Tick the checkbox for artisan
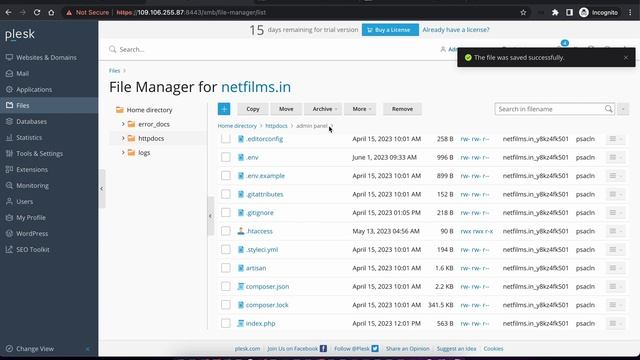 click(x=226, y=268)
